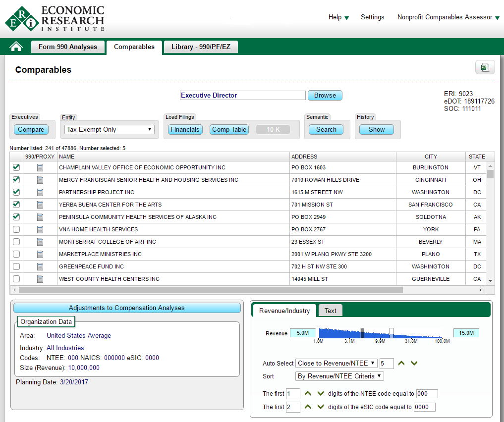This screenshot has height=422, width=504.
Task: Open 990 document icon for Greenpeace Fund Inc
Action: tap(40, 266)
